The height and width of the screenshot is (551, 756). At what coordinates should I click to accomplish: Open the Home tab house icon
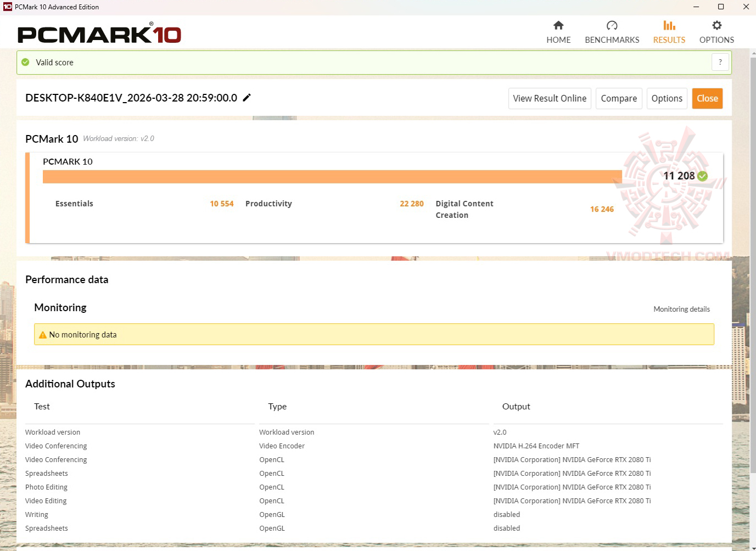(558, 25)
